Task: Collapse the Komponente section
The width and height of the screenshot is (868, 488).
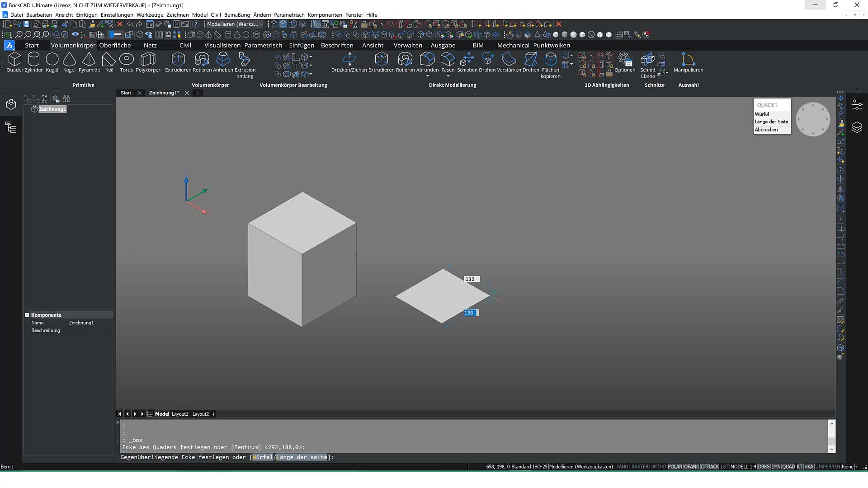Action: (x=27, y=315)
